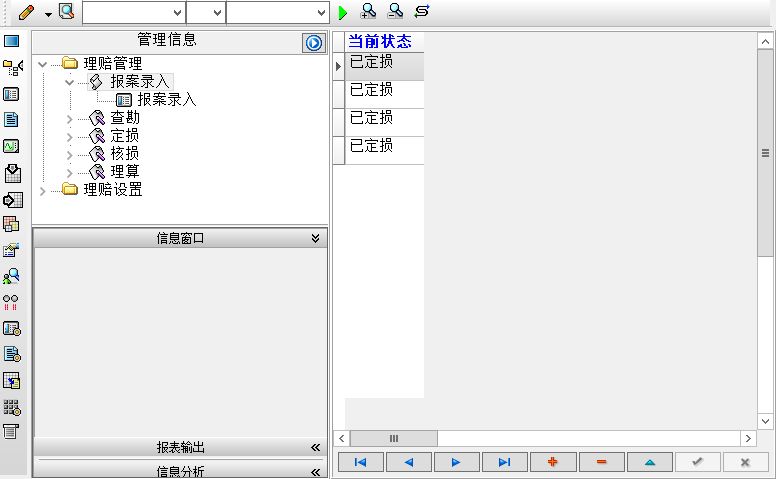776x479 pixels.
Task: Select the 理赔管理 root folder
Action: tap(113, 63)
